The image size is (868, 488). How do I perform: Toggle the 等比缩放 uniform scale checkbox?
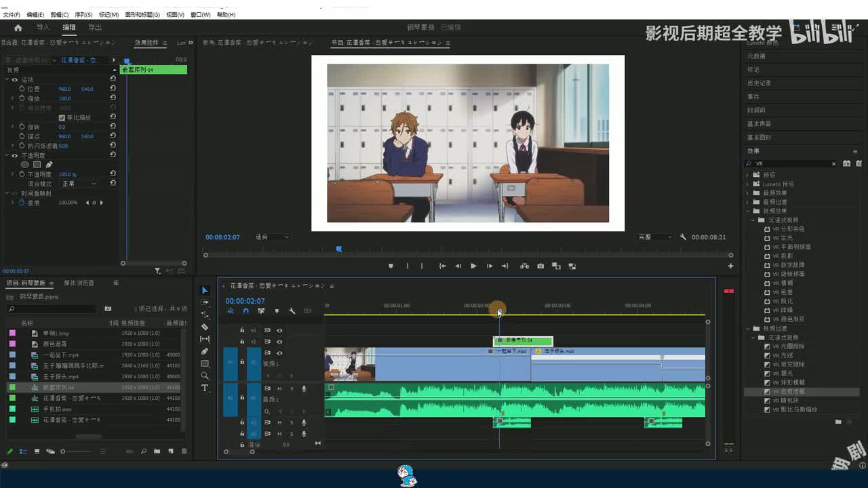coord(62,117)
